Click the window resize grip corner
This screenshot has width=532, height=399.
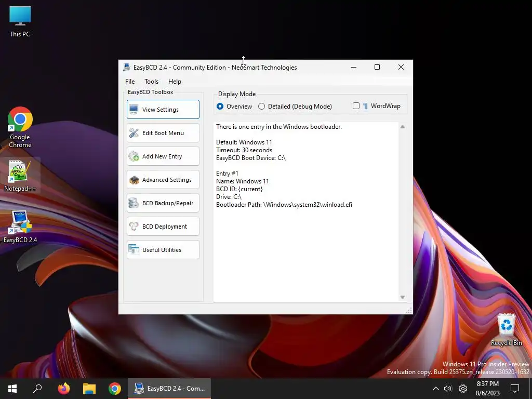pos(409,310)
